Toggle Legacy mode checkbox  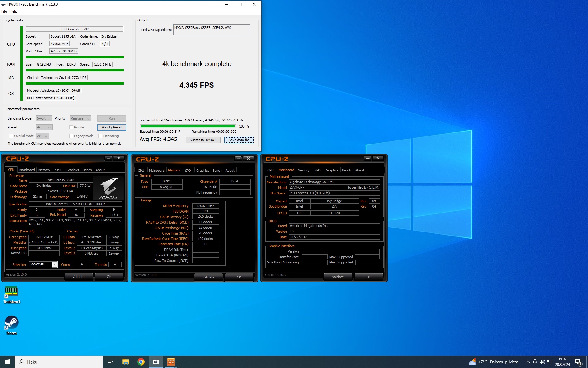tap(71, 136)
